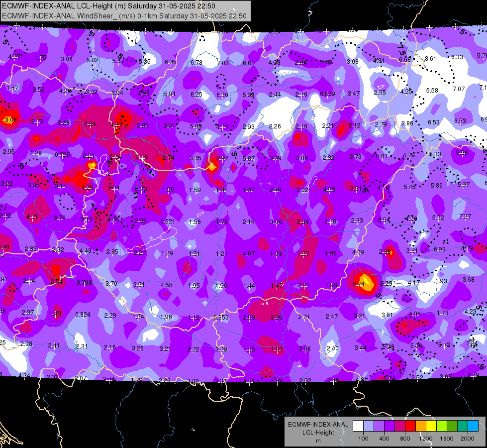
Task: Click the legend value 1200
Action: tap(425, 439)
